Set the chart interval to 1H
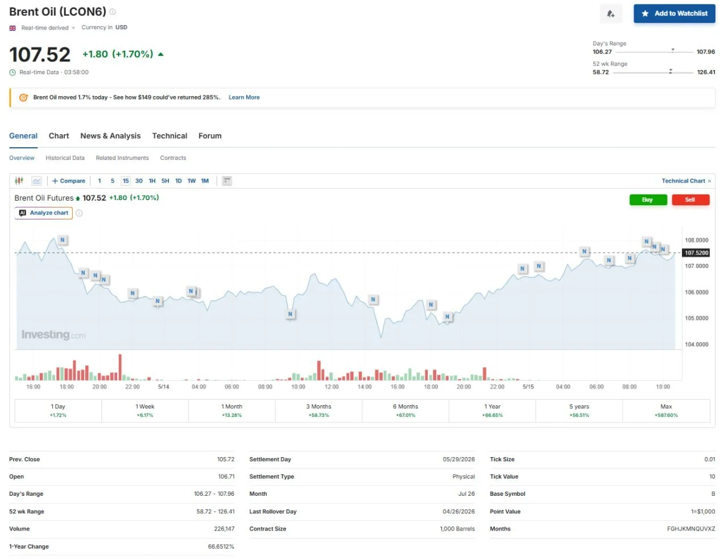Screen dimensions: 728x560 pyautogui.click(x=152, y=181)
